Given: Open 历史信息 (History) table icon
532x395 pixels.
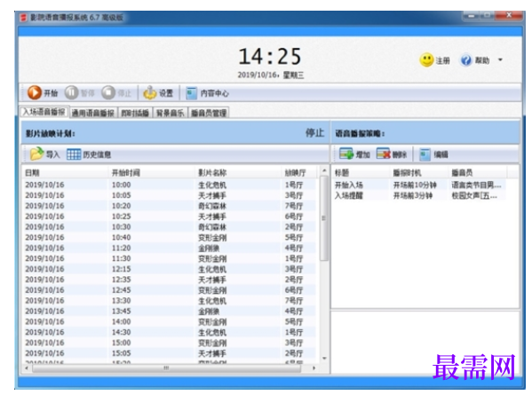Looking at the screenshot, I should (74, 154).
